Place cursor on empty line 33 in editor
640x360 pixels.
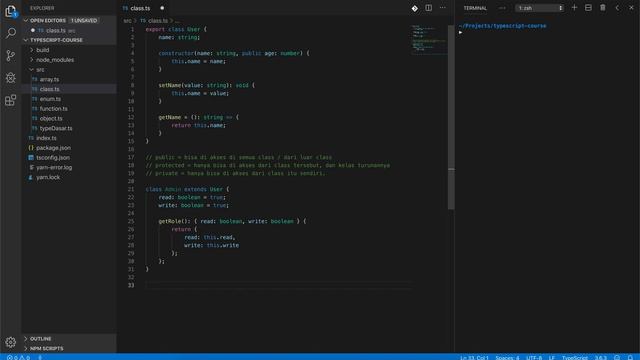tap(278, 285)
